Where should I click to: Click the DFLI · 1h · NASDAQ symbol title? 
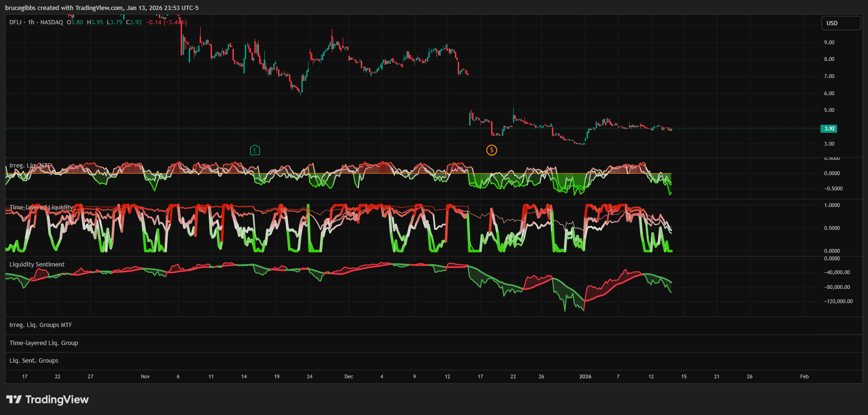[36, 22]
